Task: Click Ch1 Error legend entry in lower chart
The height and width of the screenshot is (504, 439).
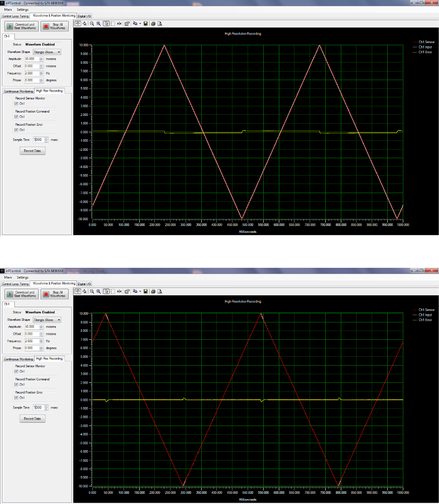Action: [x=423, y=320]
